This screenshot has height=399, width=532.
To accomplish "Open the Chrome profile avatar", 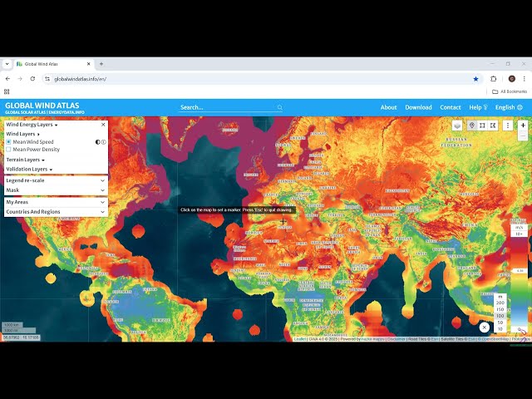I will point(512,79).
